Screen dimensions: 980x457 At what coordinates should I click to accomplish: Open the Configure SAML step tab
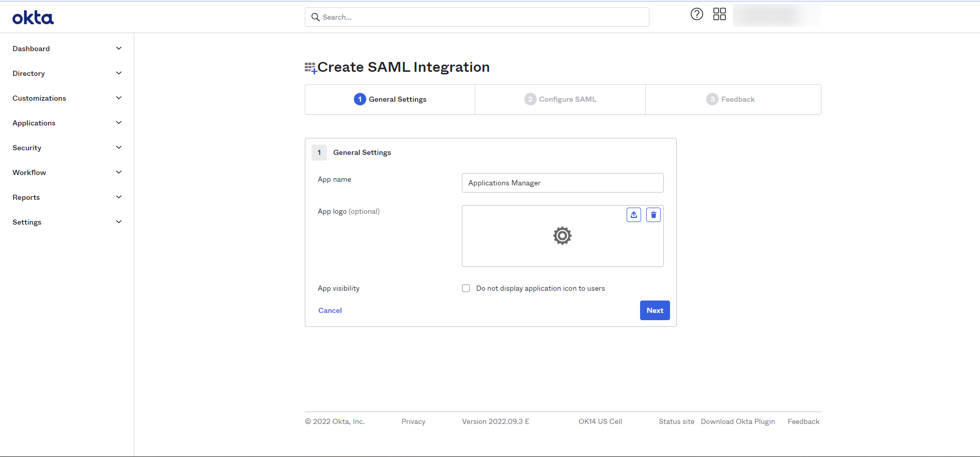tap(561, 99)
